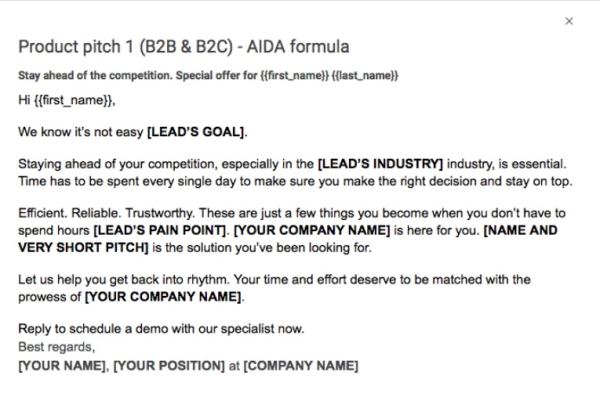The height and width of the screenshot is (397, 600).
Task: Click the 'We know it's not easy' text
Action: tap(81, 132)
